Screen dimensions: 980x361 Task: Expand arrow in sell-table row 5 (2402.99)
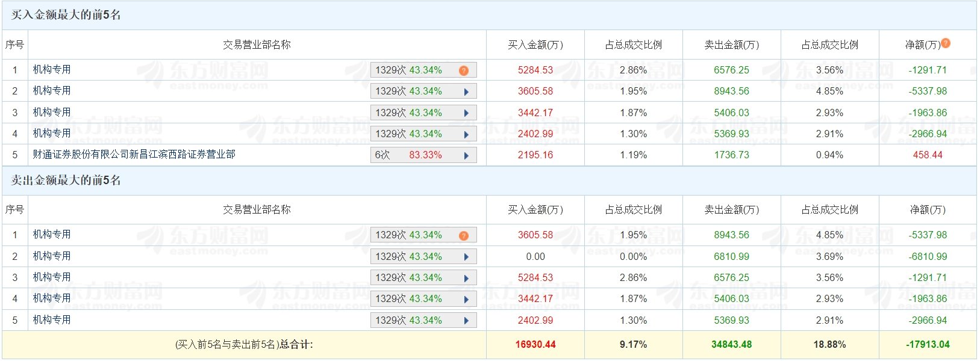click(x=466, y=321)
